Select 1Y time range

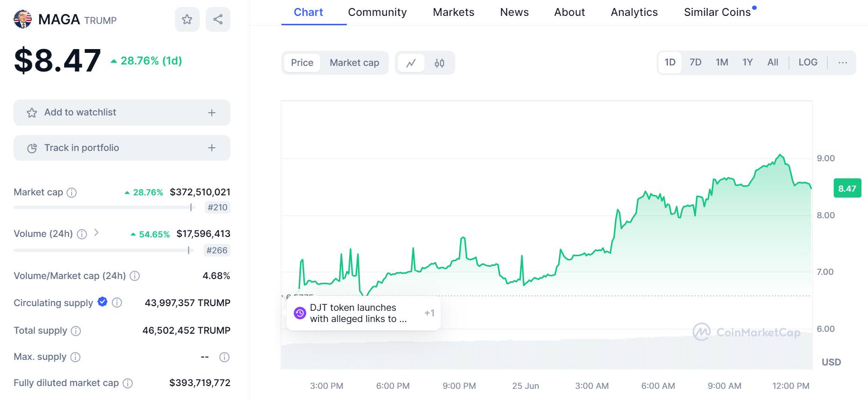(747, 63)
